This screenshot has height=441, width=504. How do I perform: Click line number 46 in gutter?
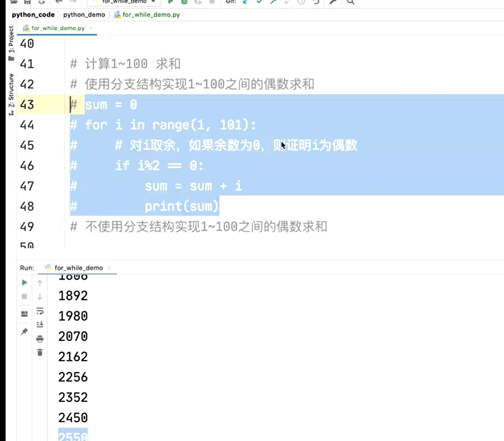pos(27,166)
